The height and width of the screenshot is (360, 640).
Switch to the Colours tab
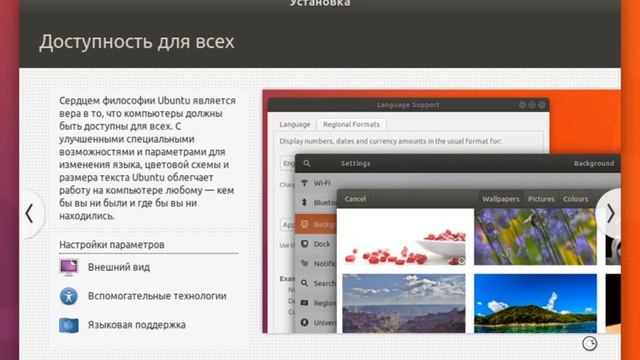tap(576, 199)
